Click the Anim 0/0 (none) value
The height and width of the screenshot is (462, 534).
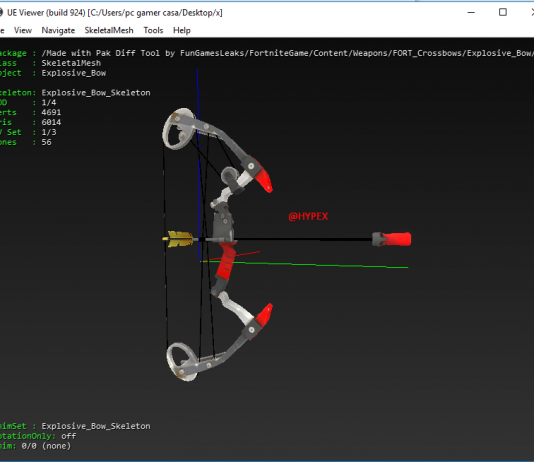click(46, 446)
